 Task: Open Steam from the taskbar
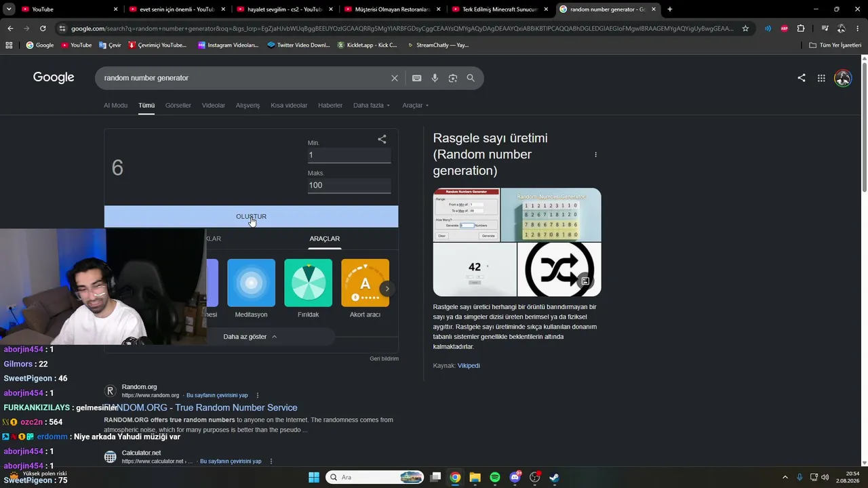554,477
